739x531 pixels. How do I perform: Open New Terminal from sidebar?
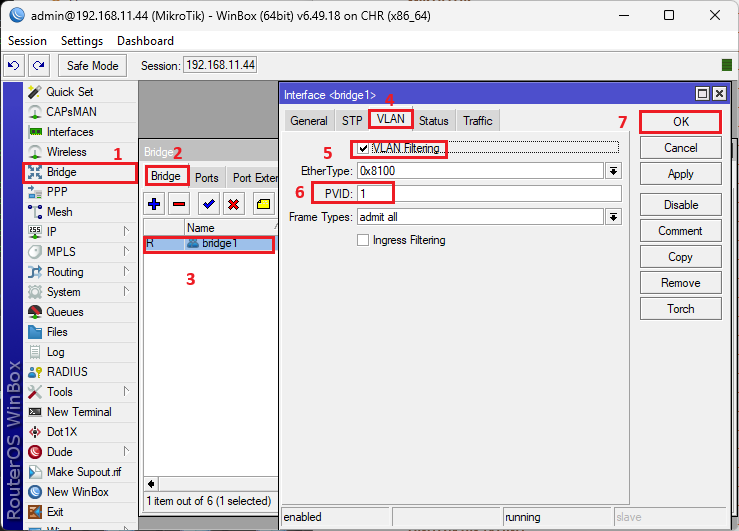[78, 412]
